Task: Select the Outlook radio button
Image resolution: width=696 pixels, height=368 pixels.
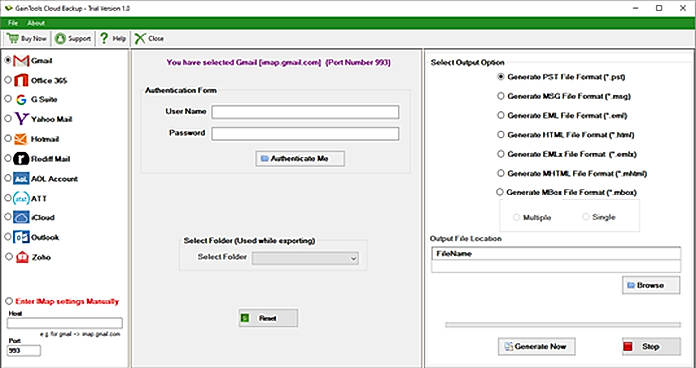Action: click(x=8, y=237)
